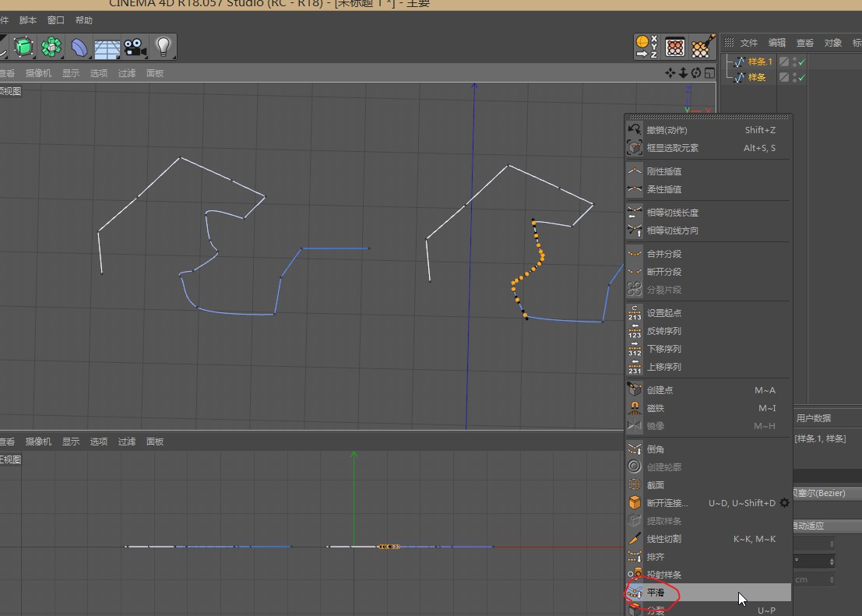The width and height of the screenshot is (862, 616).
Task: Click the top viewport zoom-camera arrow icon
Action: coord(684,72)
